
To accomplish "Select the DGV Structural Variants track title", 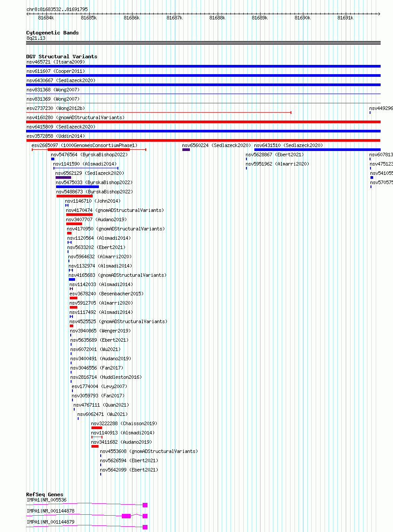I will tap(62, 57).
